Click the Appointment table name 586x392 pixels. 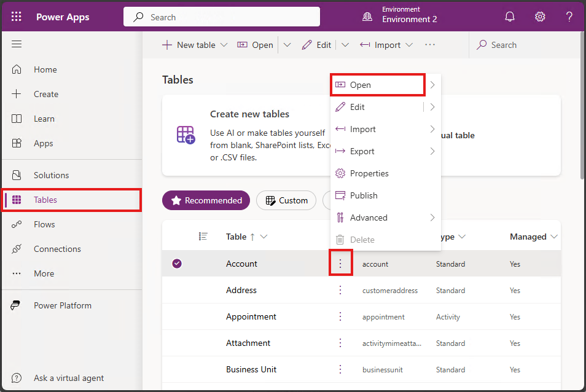coord(251,317)
